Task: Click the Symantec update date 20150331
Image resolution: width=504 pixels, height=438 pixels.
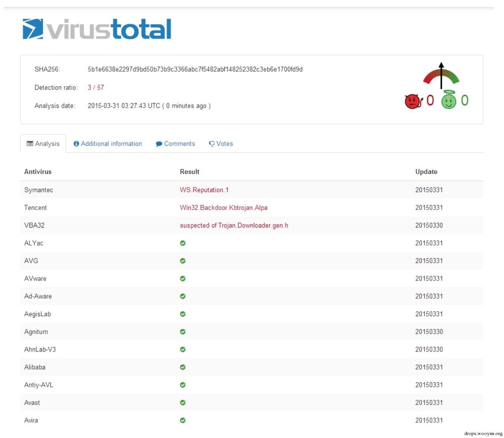Action: [429, 190]
